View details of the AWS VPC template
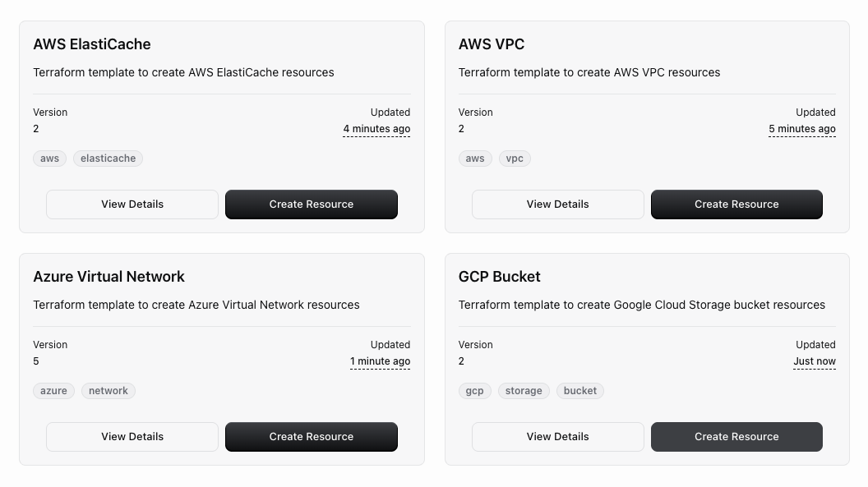 pyautogui.click(x=557, y=204)
